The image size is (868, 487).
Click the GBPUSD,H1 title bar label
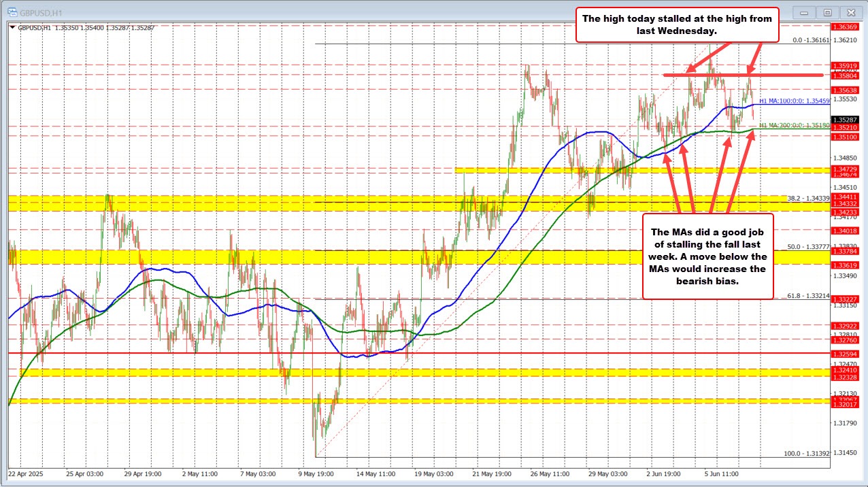(x=41, y=12)
